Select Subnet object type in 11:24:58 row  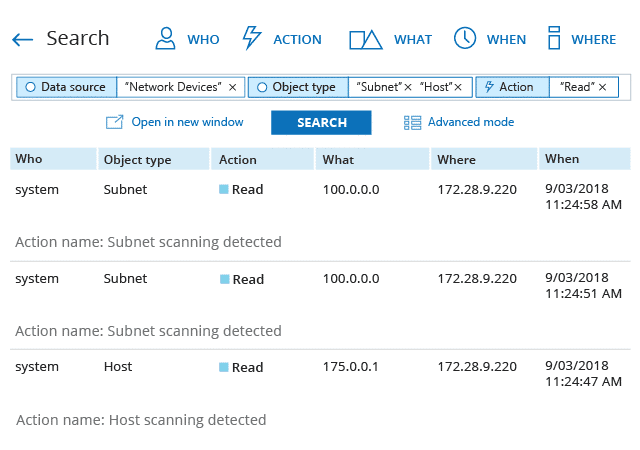(x=125, y=189)
